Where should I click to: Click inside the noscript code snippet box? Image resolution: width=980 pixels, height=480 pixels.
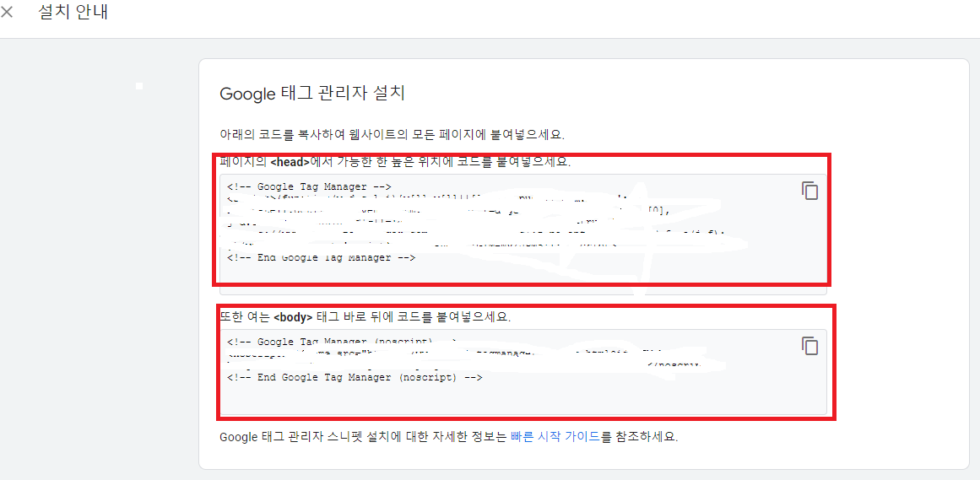click(523, 372)
